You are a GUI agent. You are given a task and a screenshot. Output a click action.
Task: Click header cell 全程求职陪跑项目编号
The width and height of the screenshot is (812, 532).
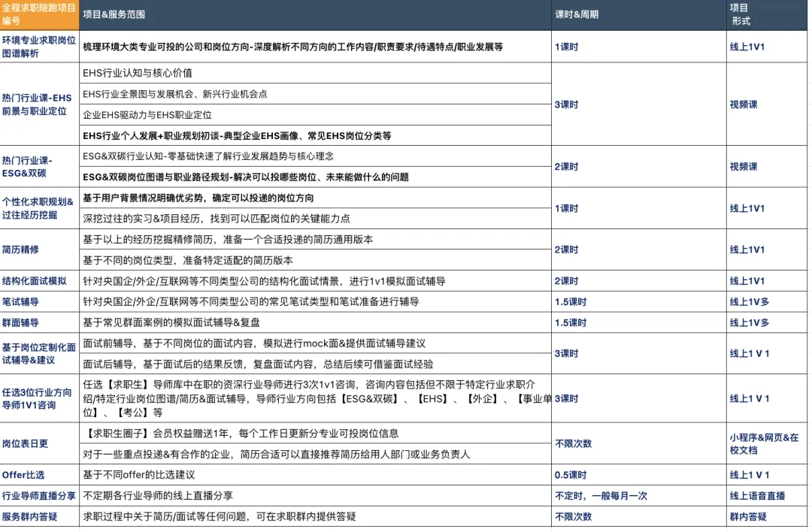[x=39, y=14]
